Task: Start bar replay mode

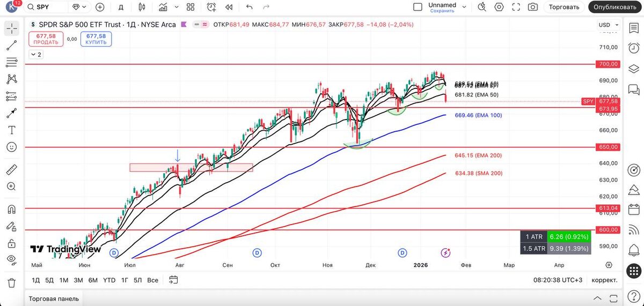Action: [x=229, y=7]
